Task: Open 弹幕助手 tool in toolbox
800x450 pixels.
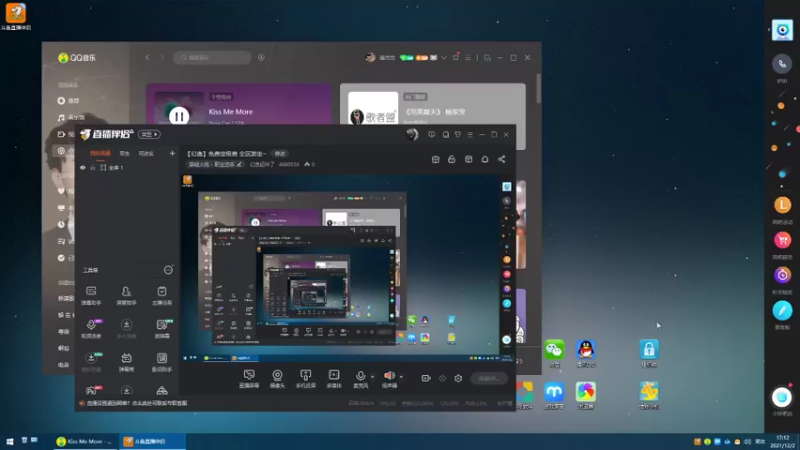Action: [x=91, y=295]
